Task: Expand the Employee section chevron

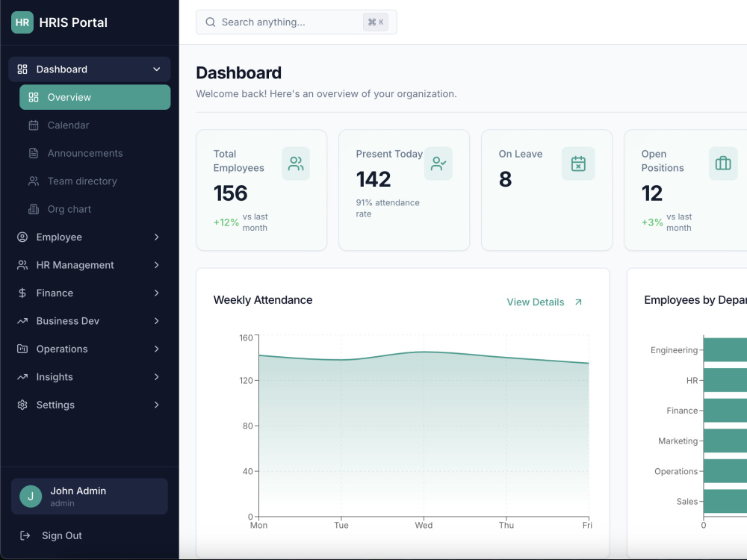Action: [156, 237]
